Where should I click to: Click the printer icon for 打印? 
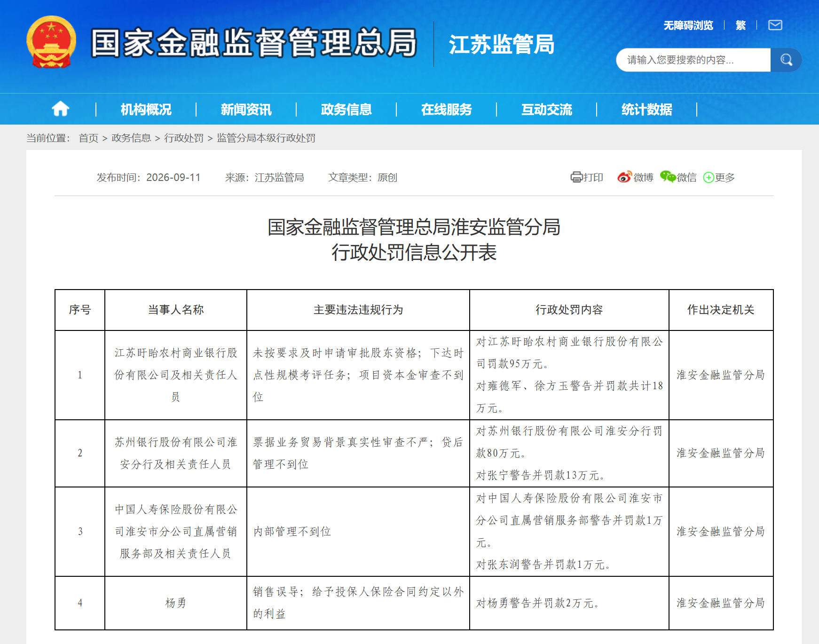coord(576,177)
